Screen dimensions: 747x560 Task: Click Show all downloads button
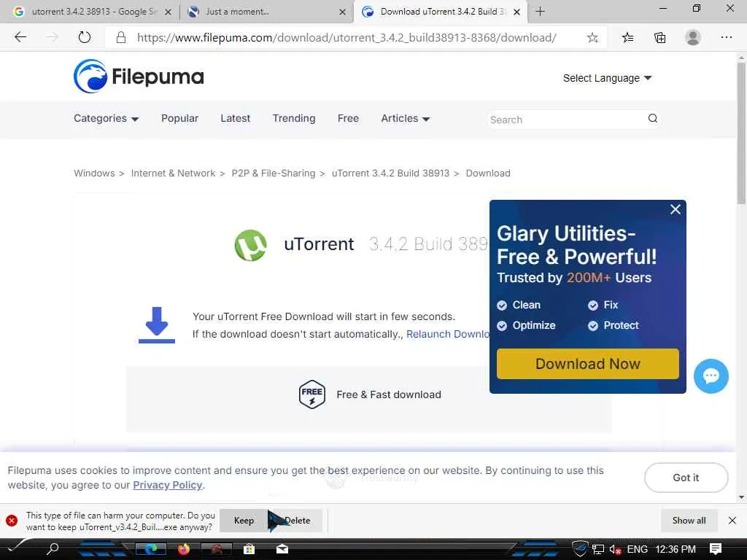pyautogui.click(x=689, y=521)
